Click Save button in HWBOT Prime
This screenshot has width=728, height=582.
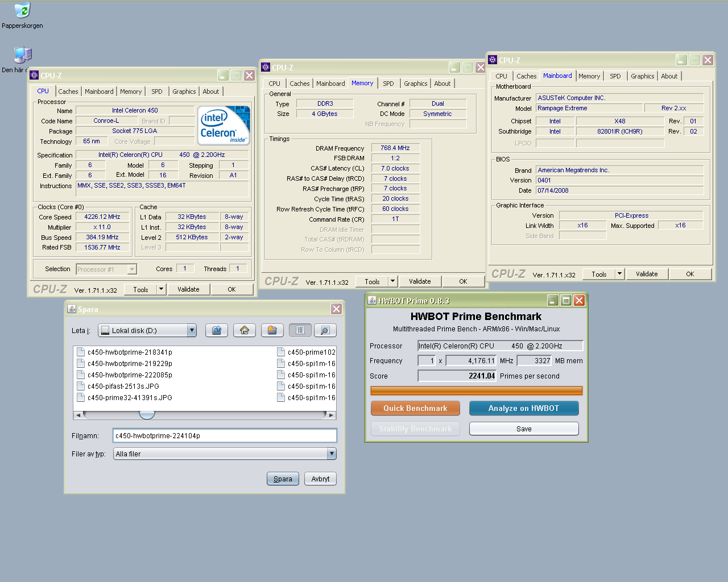click(x=524, y=429)
